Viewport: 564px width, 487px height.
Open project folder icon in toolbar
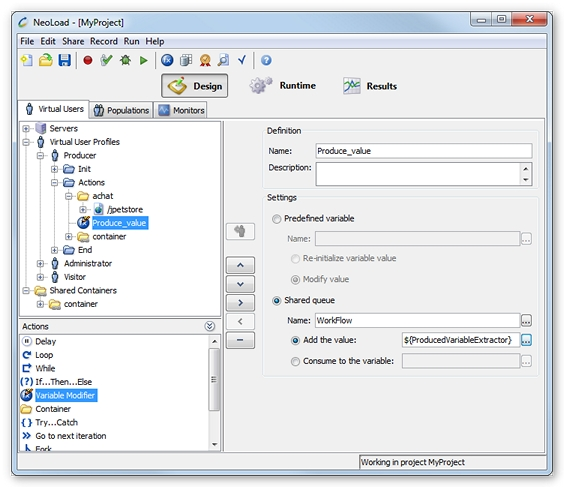pyautogui.click(x=46, y=60)
